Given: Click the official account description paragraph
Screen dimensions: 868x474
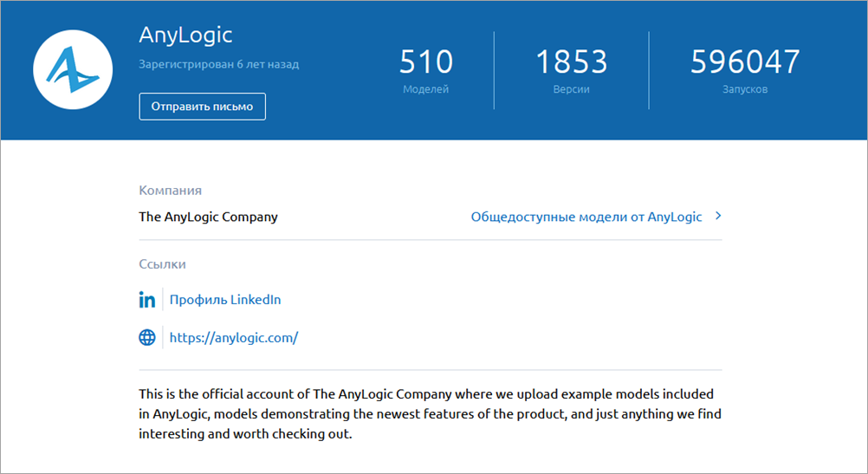Looking at the screenshot, I should click(431, 413).
